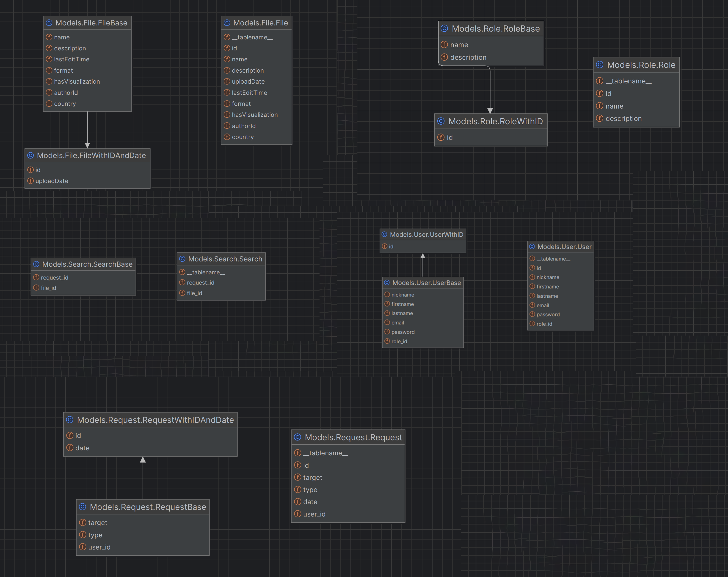
Task: Select the Models.Search.SearchBase node title
Action: [x=87, y=264]
